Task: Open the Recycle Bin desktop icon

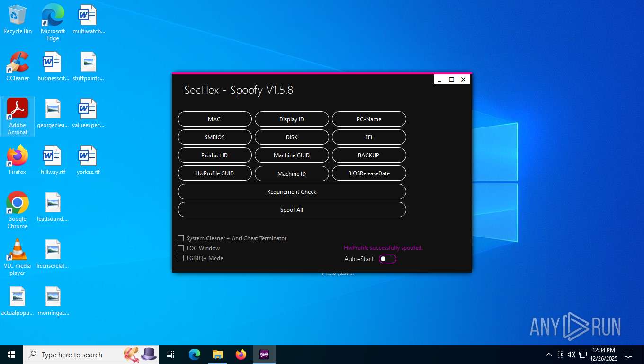Action: pyautogui.click(x=18, y=20)
